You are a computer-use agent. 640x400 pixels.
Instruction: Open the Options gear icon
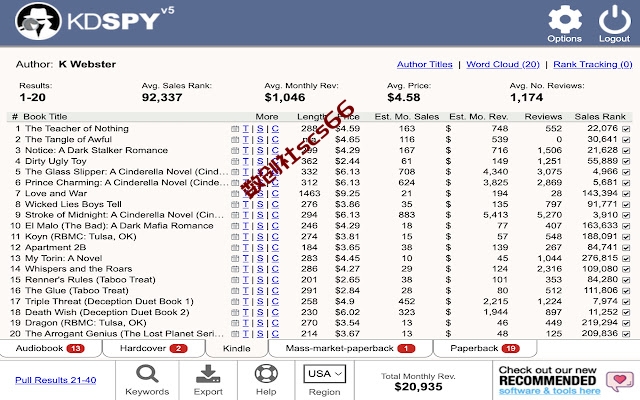point(564,19)
